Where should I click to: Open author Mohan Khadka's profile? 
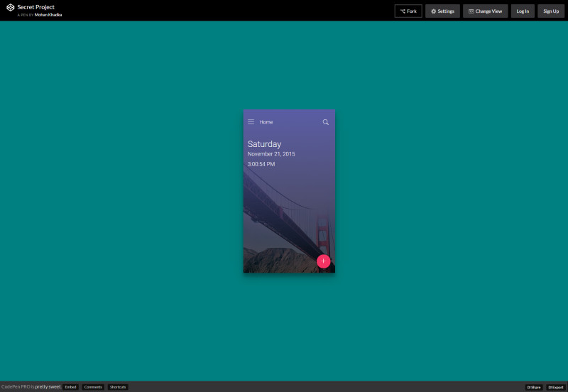tap(48, 15)
